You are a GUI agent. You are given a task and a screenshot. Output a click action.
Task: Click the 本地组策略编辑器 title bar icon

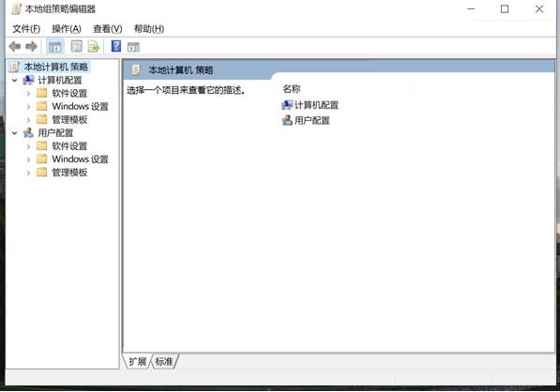click(x=16, y=9)
